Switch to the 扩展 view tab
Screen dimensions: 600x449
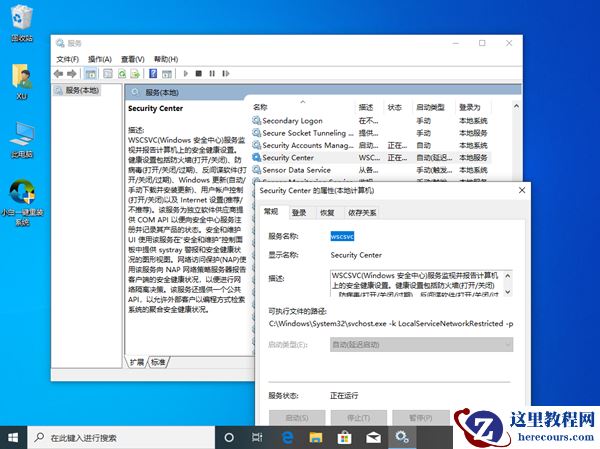tap(137, 362)
